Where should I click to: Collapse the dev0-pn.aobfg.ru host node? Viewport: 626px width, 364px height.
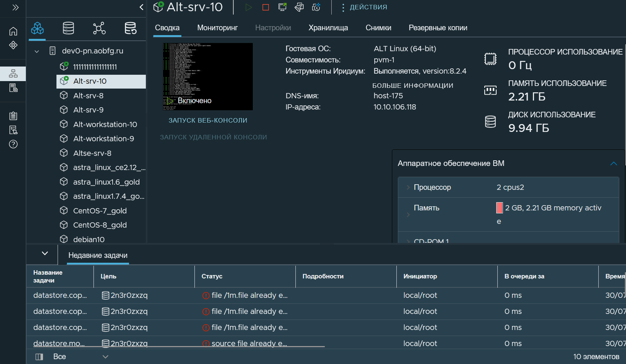click(37, 51)
